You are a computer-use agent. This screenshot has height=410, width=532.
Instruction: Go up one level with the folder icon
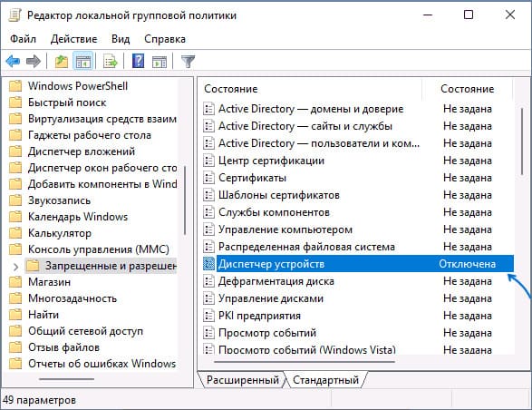coord(62,62)
